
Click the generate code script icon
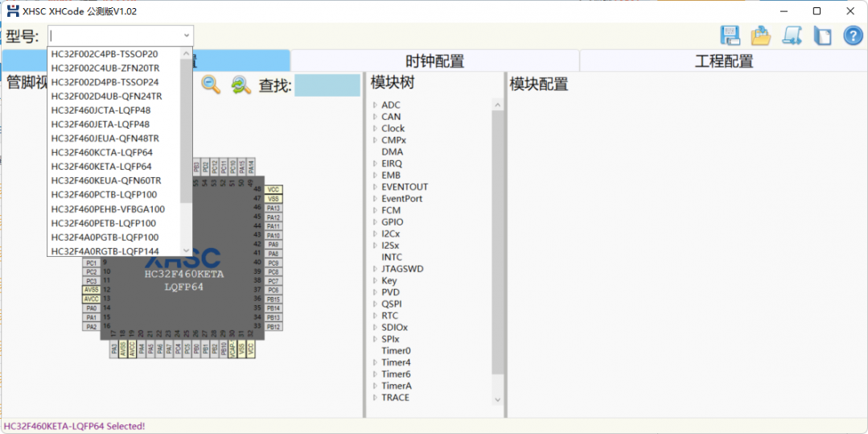[x=792, y=35]
